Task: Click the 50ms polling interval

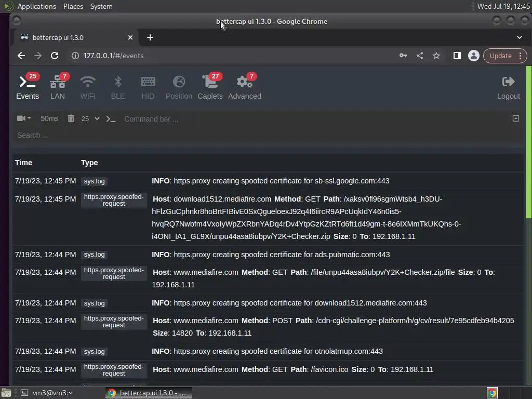Action: pos(49,119)
